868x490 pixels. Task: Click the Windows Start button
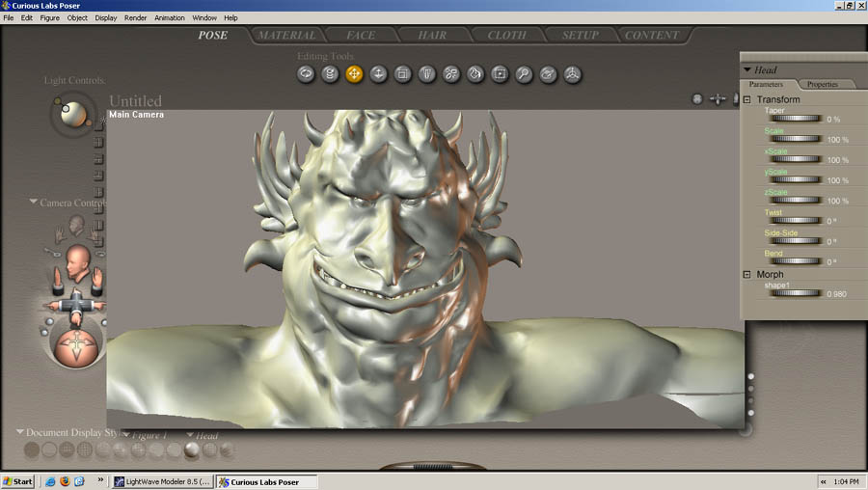(x=18, y=481)
